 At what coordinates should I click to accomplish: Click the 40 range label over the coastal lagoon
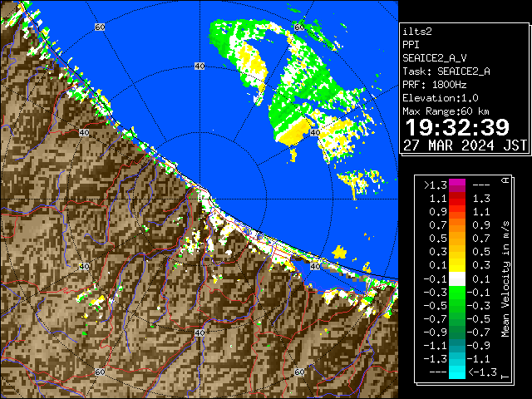[315, 266]
